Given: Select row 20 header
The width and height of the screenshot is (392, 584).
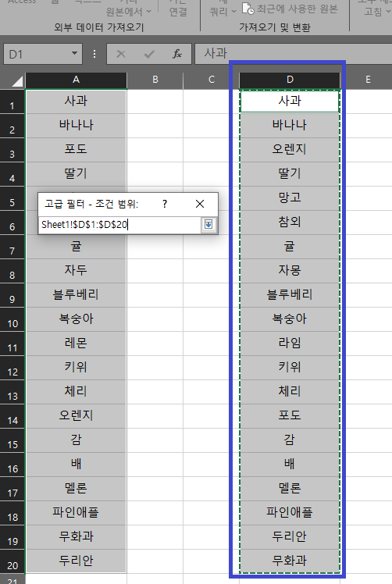Looking at the screenshot, I should [12, 561].
